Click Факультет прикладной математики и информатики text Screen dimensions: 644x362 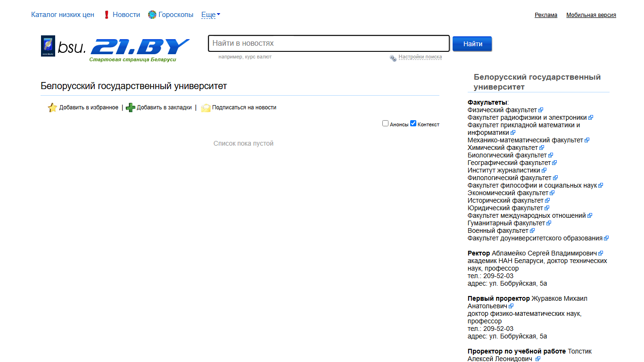(x=524, y=129)
